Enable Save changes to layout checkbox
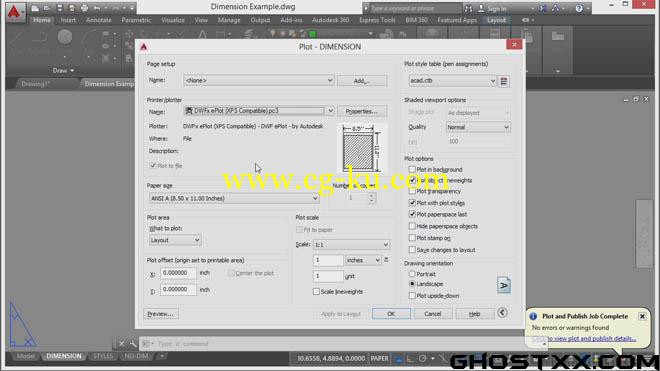660x371 pixels. (x=412, y=249)
